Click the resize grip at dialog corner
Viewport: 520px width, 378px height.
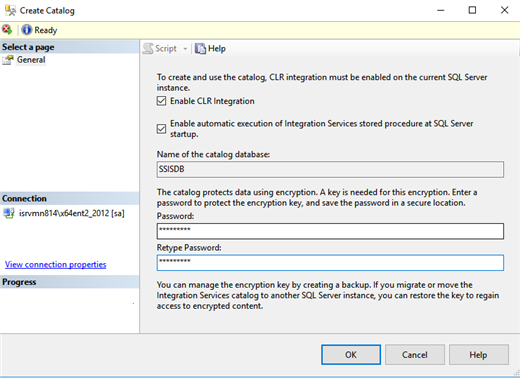516,373
